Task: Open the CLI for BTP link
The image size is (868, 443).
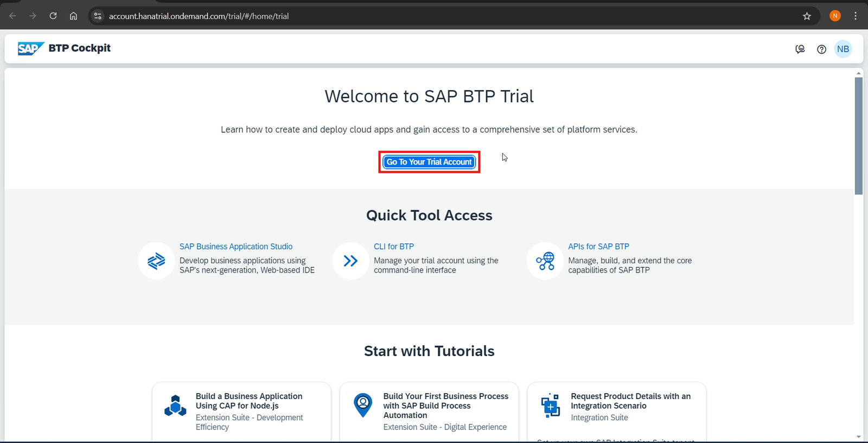Action: click(394, 246)
